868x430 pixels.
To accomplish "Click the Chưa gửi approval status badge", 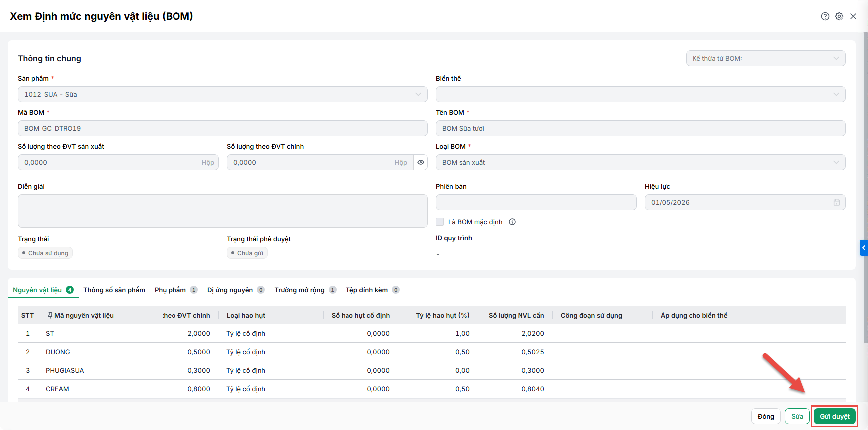I will tap(247, 253).
